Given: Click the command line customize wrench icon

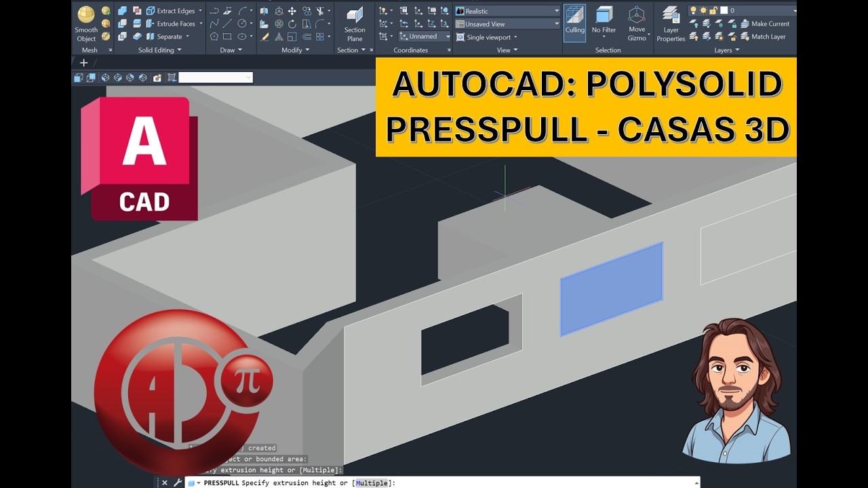Looking at the screenshot, I should click(178, 483).
